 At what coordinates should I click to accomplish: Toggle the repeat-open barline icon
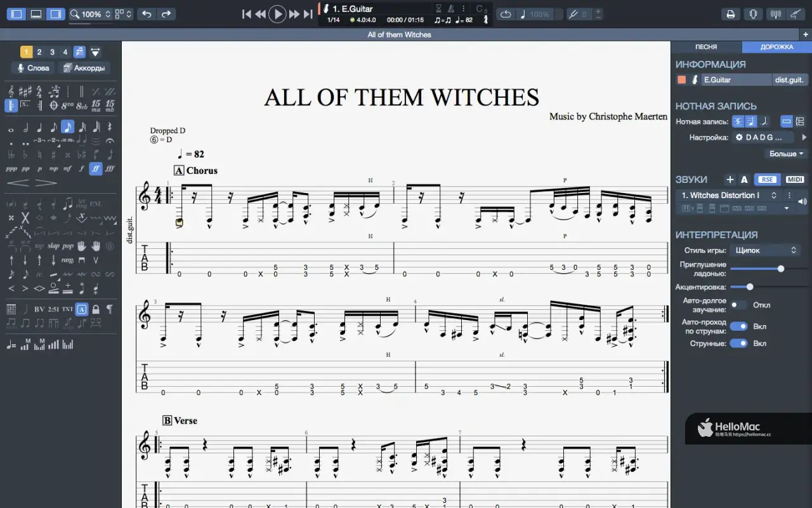[11, 105]
